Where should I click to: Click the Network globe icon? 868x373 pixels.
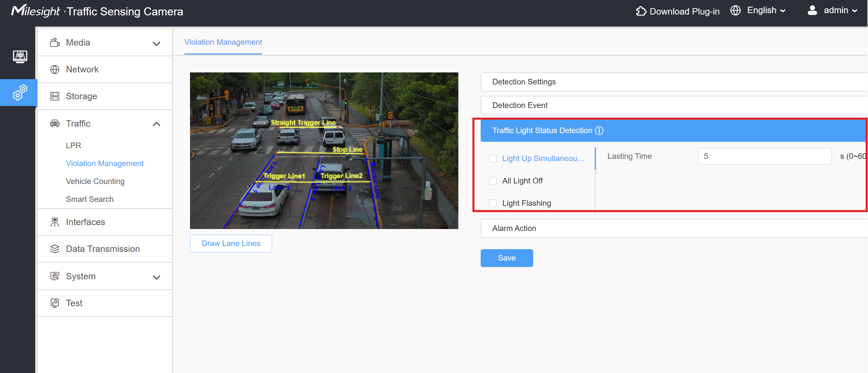tap(54, 69)
